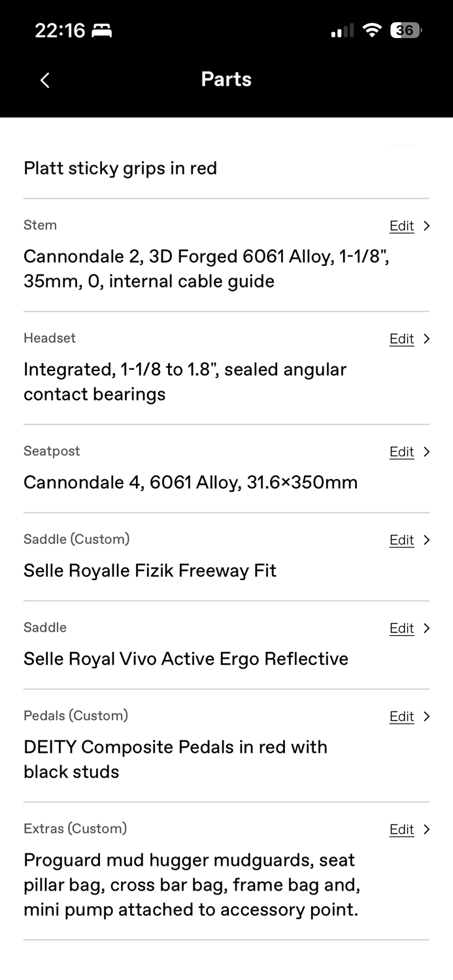453x980 pixels.
Task: Select the DEITY Composite Pedals description
Action: (x=175, y=759)
